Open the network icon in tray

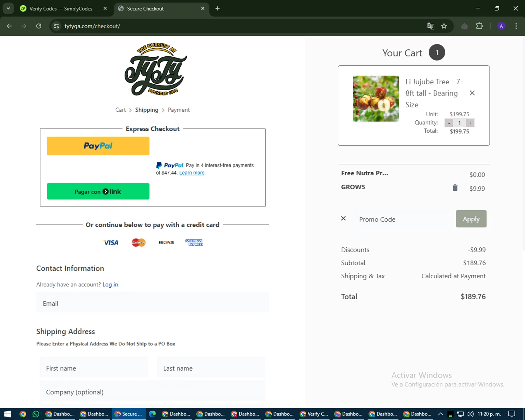coord(460,414)
